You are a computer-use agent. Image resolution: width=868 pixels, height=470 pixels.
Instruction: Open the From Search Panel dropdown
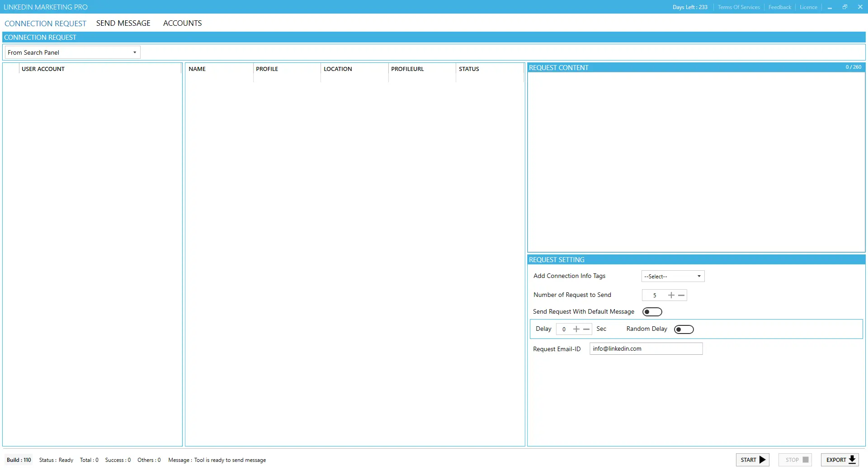coord(72,52)
